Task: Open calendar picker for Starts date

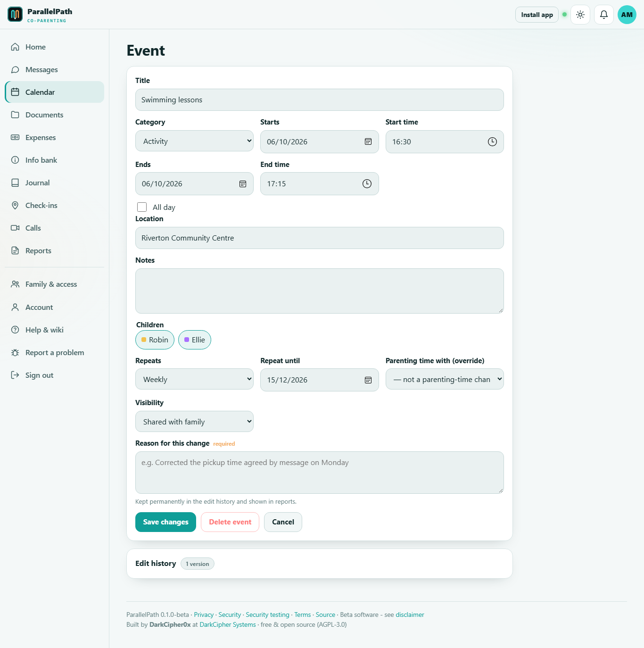Action: (368, 141)
